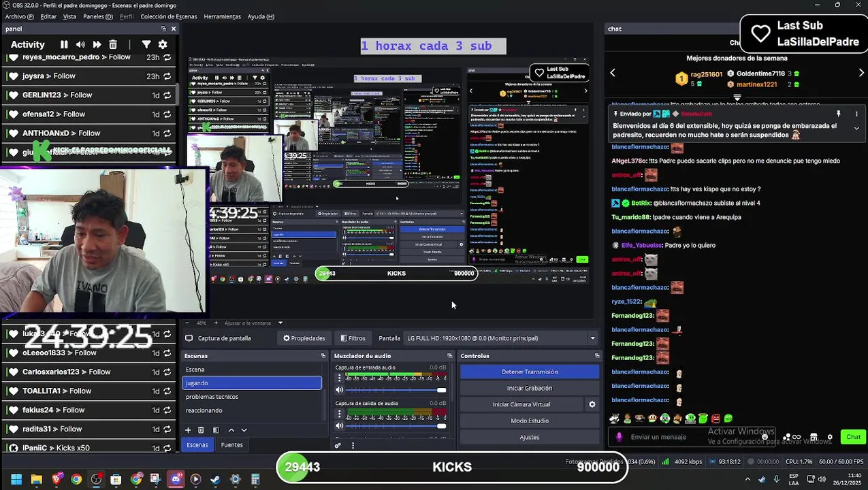Replay the ofensa12 follow alert
Image resolution: width=868 pixels, height=490 pixels.
tap(167, 114)
